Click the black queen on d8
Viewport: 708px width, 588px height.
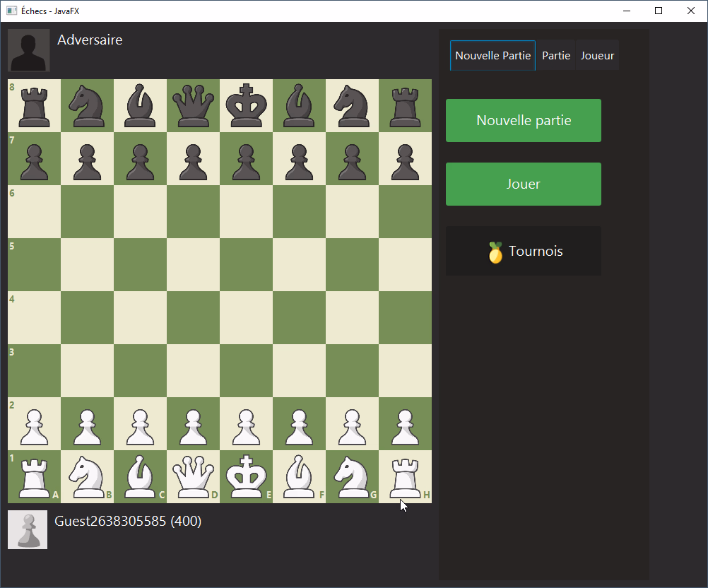(x=193, y=106)
